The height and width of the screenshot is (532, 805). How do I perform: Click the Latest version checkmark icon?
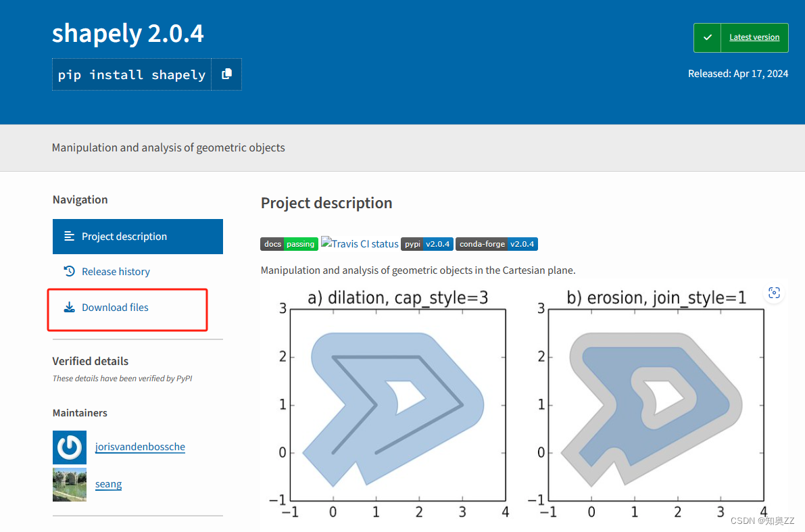[708, 37]
